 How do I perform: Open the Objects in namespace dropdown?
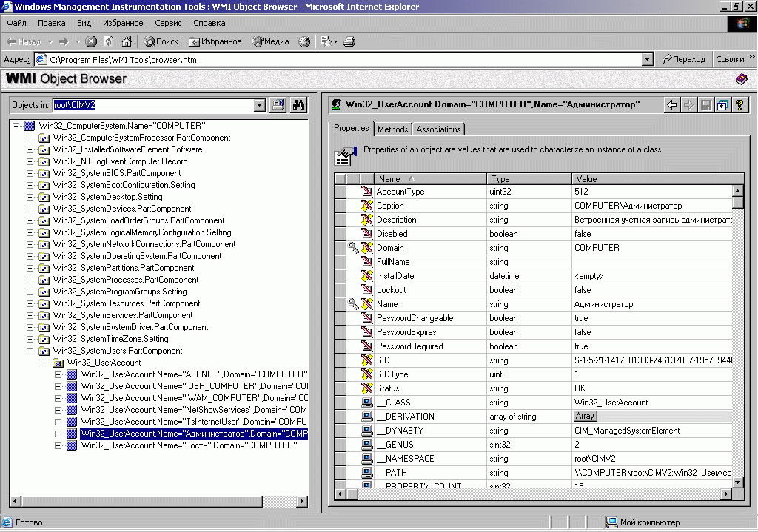260,105
